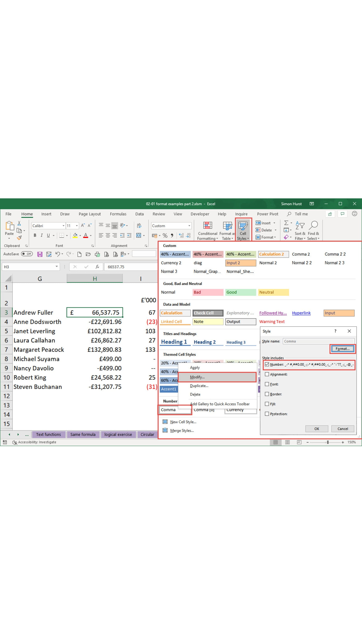The width and height of the screenshot is (362, 644).
Task: Click the AutoSum icon
Action: (286, 223)
